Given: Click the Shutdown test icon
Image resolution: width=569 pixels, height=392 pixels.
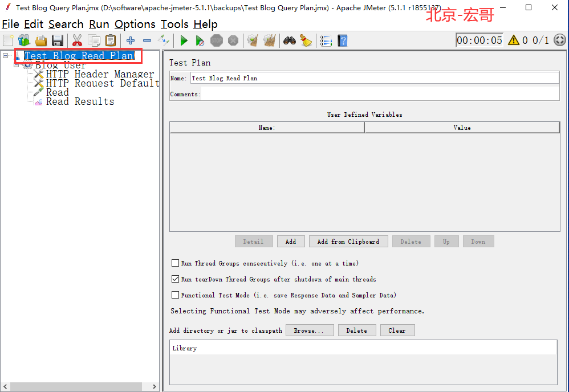Looking at the screenshot, I should [233, 40].
